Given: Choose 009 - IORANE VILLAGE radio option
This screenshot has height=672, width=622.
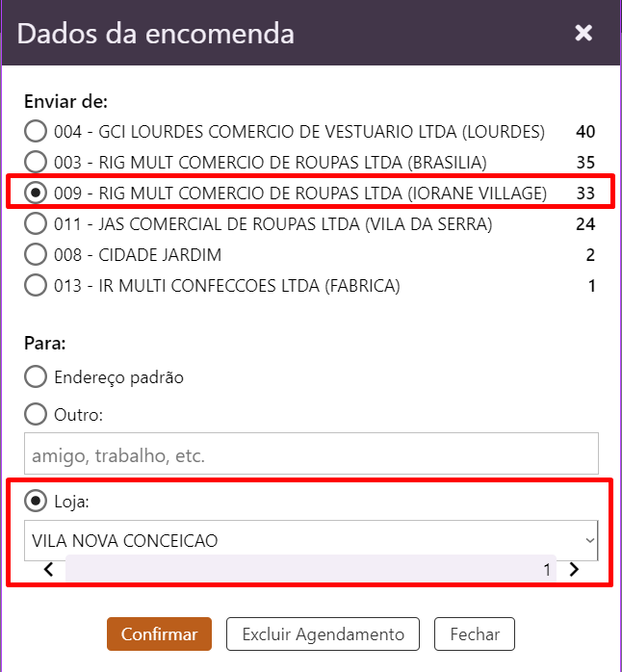Looking at the screenshot, I should [x=36, y=194].
